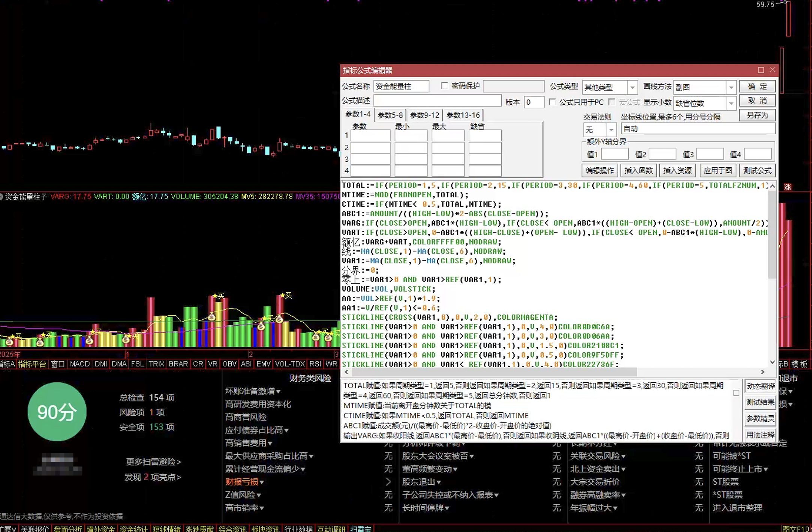Click the 插入函数 button
The image size is (812, 532).
click(x=638, y=171)
